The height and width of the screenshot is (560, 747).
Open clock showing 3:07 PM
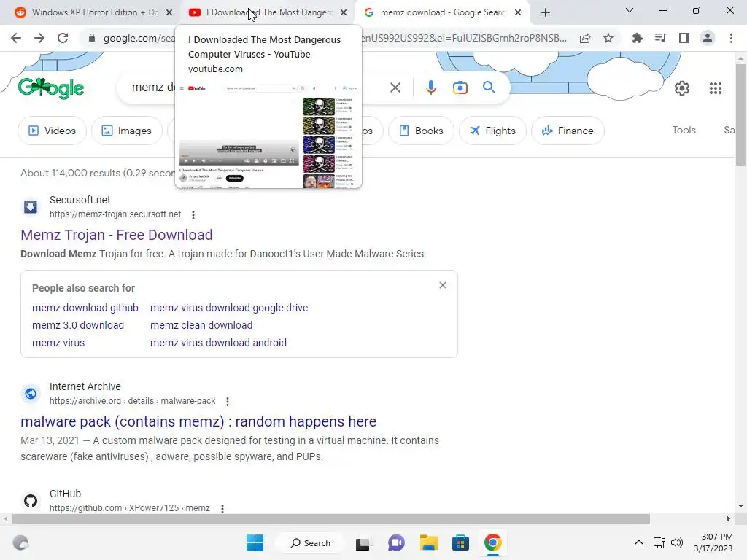click(x=713, y=542)
